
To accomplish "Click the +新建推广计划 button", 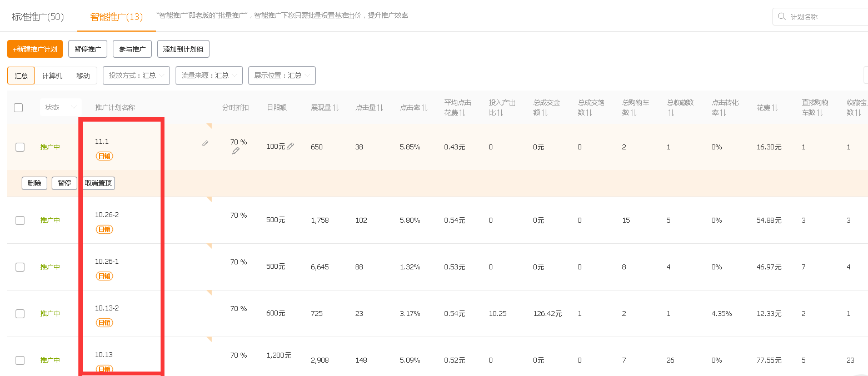I will coord(35,49).
